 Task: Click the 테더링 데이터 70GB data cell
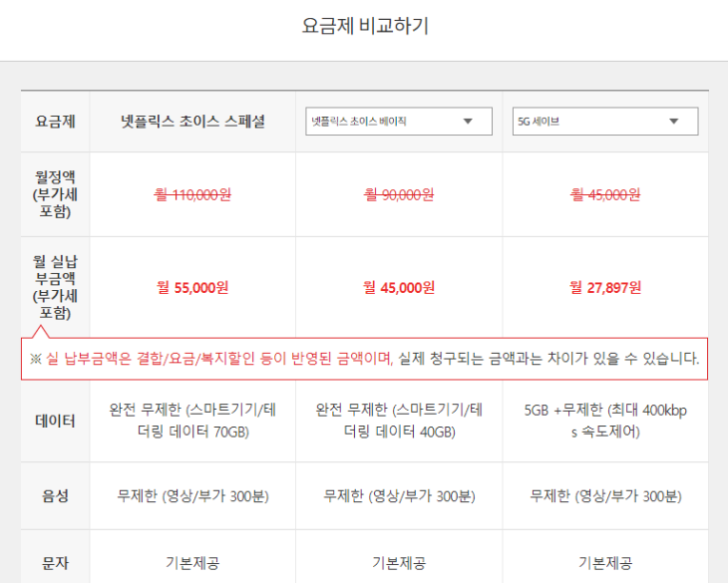pyautogui.click(x=192, y=421)
